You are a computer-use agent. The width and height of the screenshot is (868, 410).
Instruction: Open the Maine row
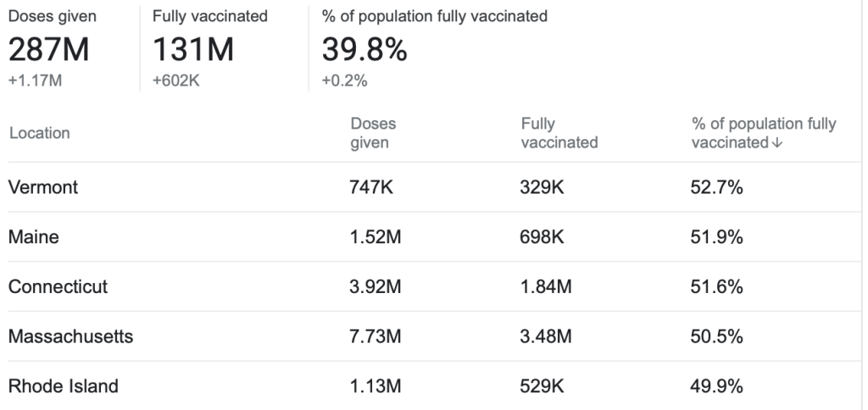(x=34, y=238)
